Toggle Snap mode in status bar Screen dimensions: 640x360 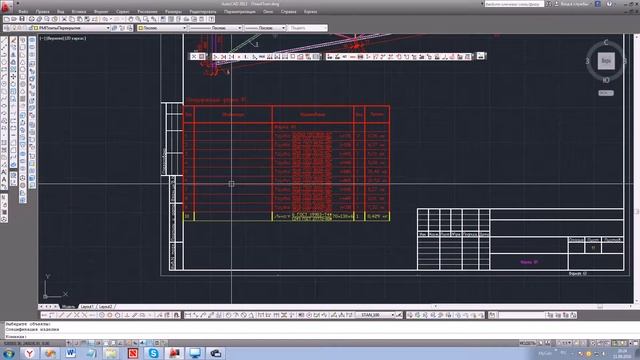click(76, 343)
